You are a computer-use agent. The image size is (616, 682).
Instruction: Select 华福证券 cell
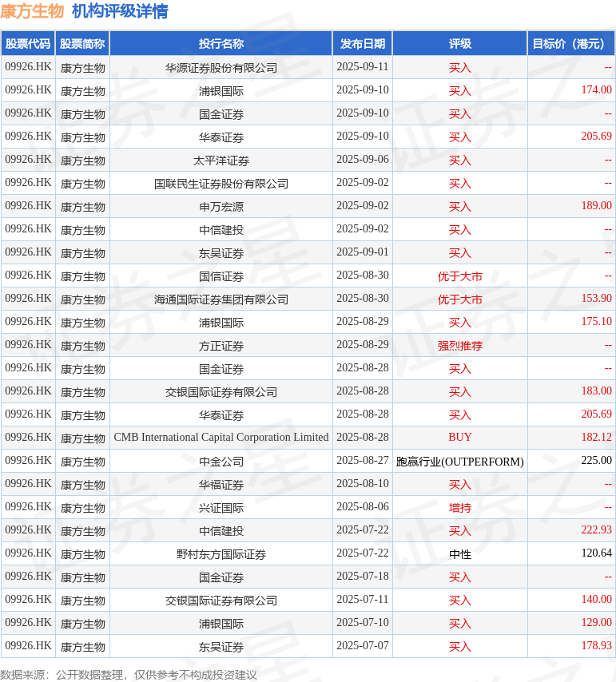pos(221,485)
